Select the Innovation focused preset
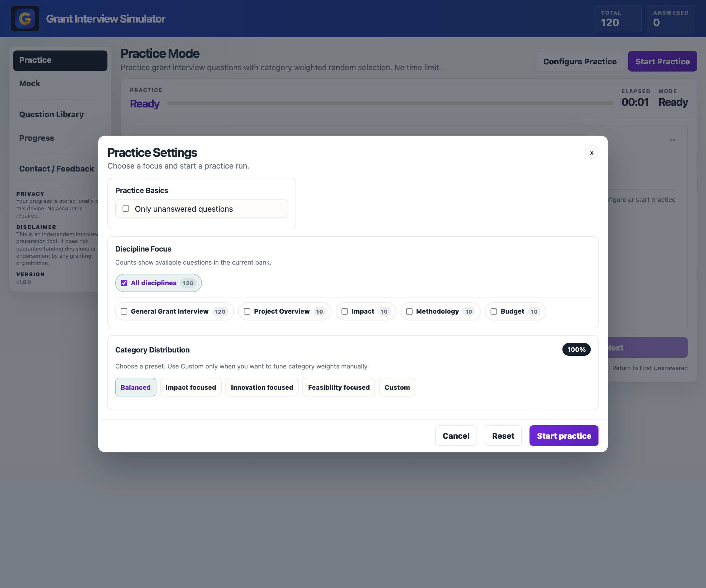Viewport: 706px width, 588px height. pyautogui.click(x=262, y=387)
